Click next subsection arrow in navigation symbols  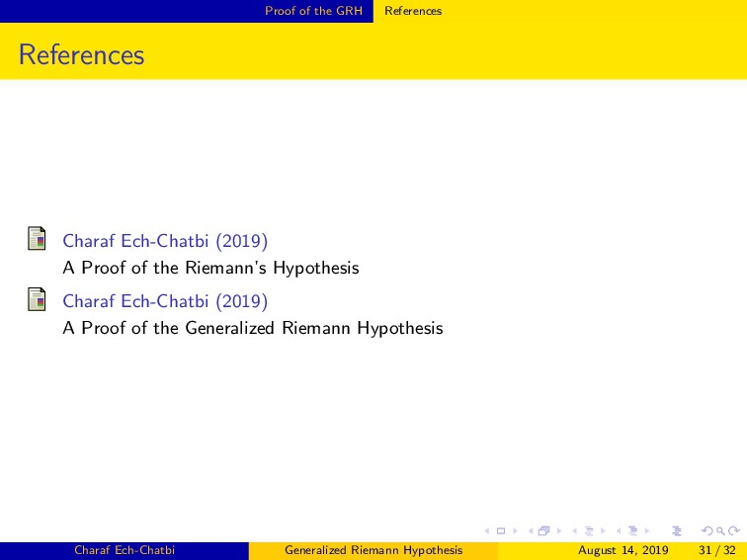[x=603, y=531]
